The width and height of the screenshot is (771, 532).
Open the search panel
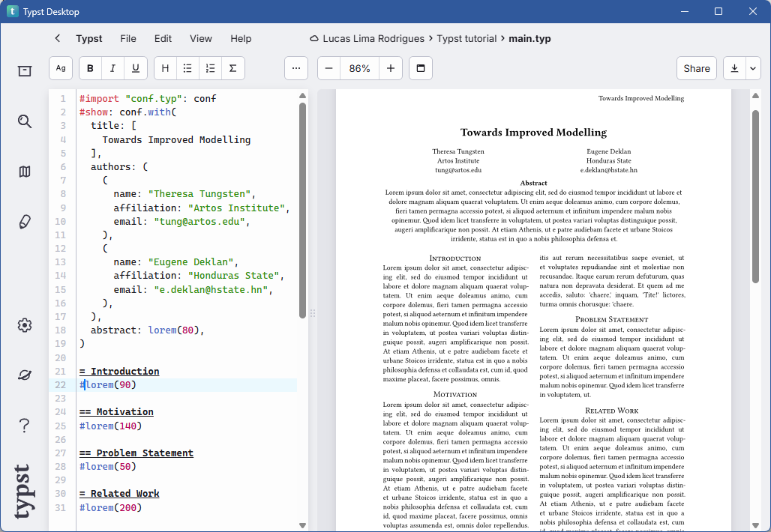[24, 121]
